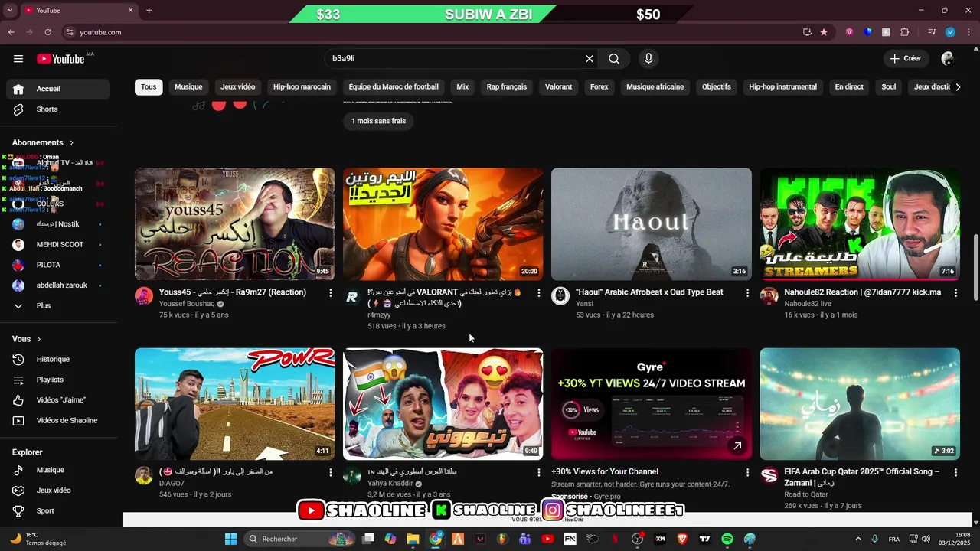Image resolution: width=980 pixels, height=551 pixels.
Task: Open the Chrome profile M avatar
Action: pos(950,32)
